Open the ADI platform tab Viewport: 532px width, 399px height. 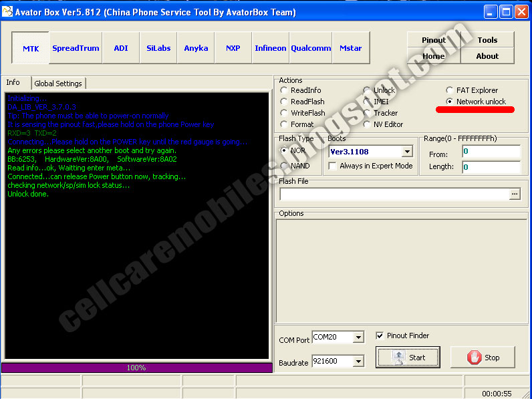pyautogui.click(x=121, y=48)
